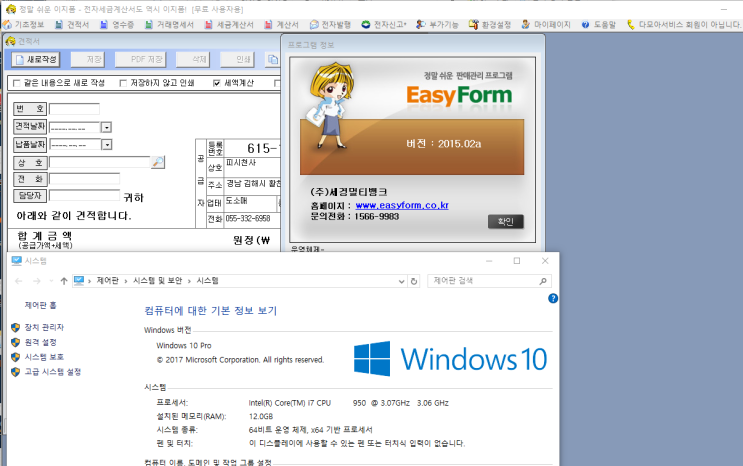The image size is (743, 466).
Task: Click the 12.0GB installed memory value
Action: click(261, 416)
